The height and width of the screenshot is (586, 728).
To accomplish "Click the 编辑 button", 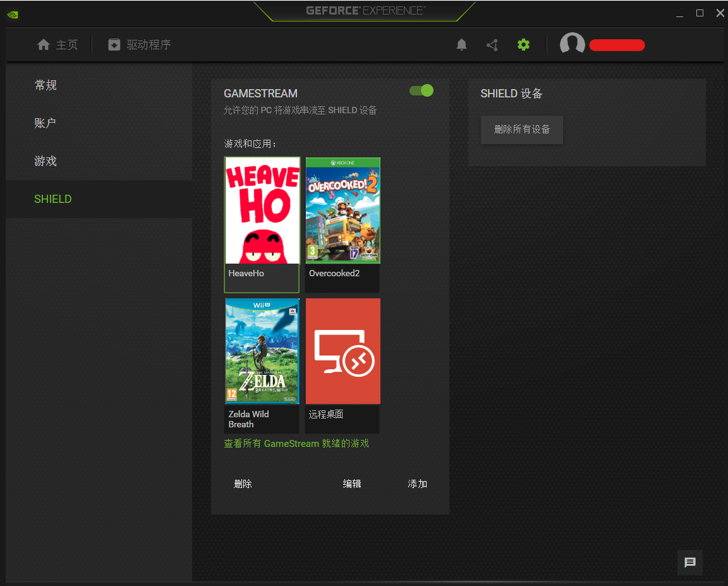I will 352,484.
